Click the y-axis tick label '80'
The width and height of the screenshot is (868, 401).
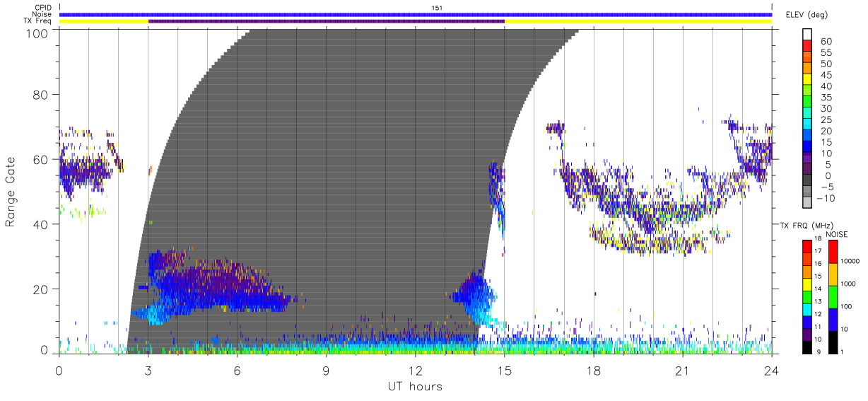41,95
